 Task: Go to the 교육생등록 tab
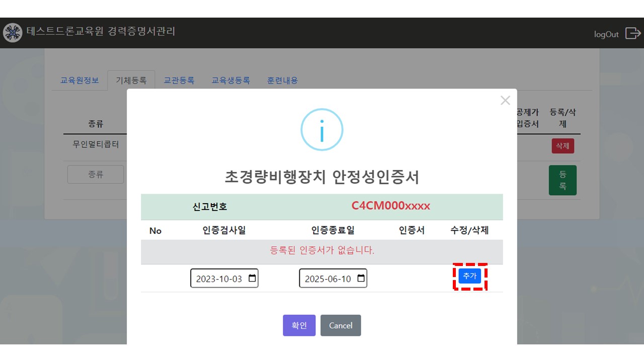[x=230, y=80]
